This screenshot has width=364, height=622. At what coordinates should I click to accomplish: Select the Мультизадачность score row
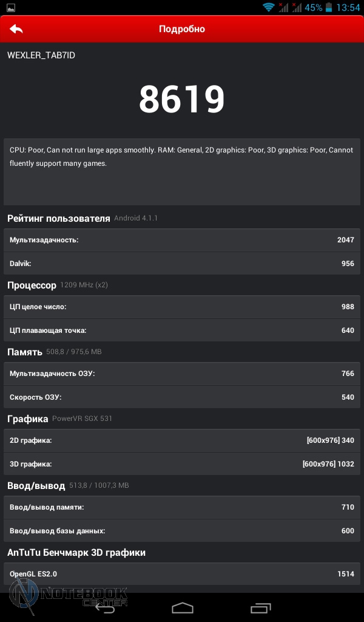182,240
